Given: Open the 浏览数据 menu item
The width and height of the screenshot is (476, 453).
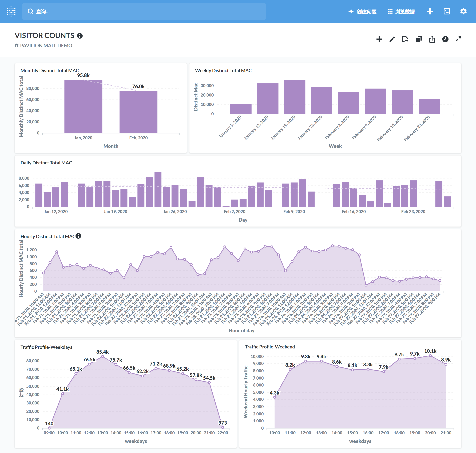Looking at the screenshot, I should [401, 12].
